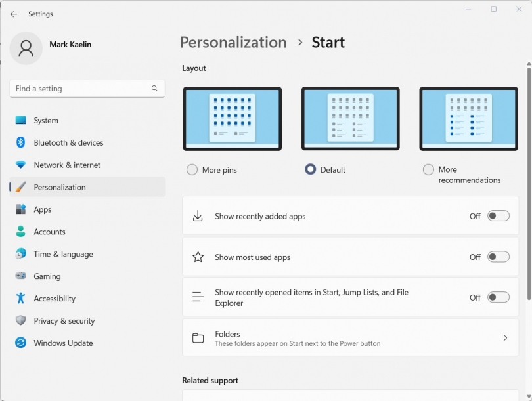Open Network & internet settings
The width and height of the screenshot is (532, 401).
(x=66, y=165)
